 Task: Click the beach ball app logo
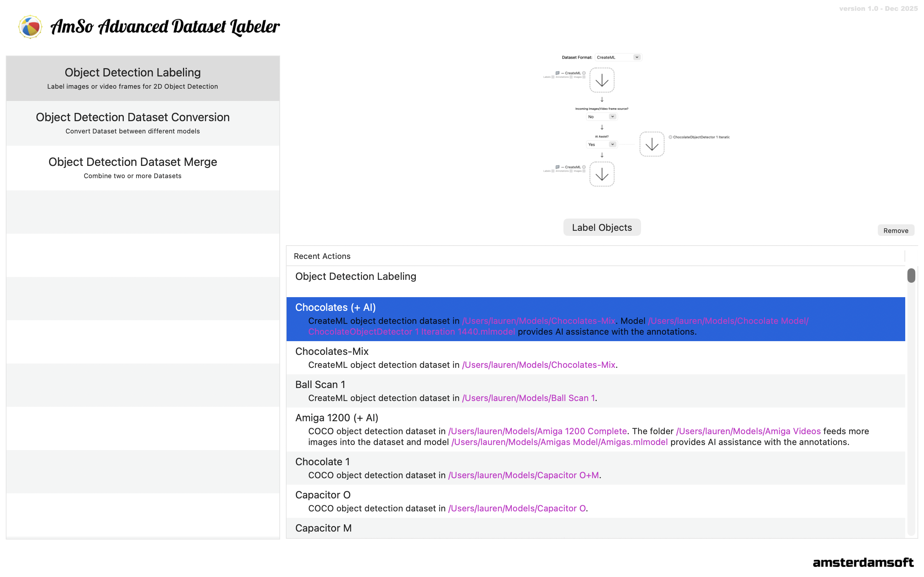[x=30, y=27]
